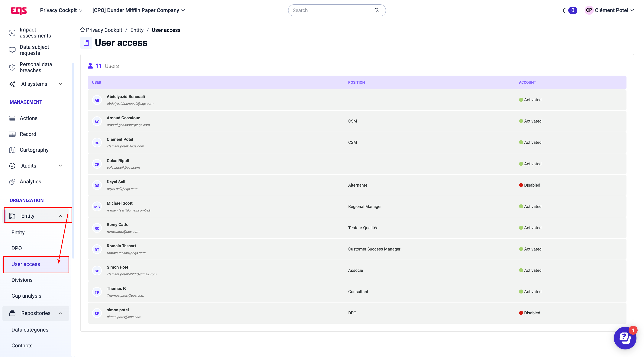Click the Cartography map icon

coord(12,150)
